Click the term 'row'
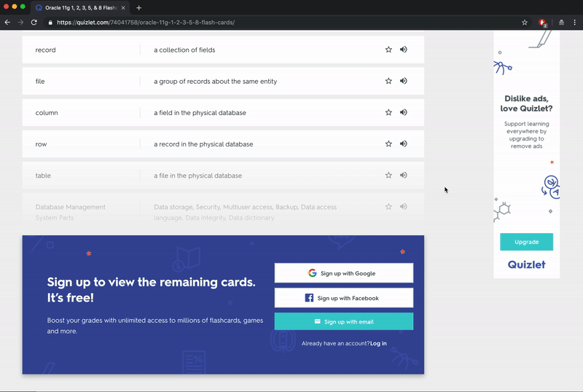 click(x=41, y=144)
